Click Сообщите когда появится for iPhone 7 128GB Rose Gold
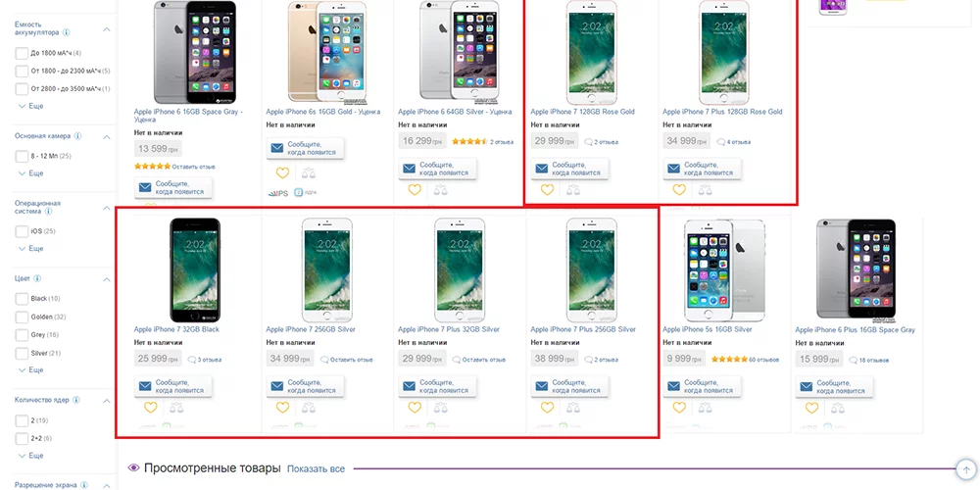 [570, 169]
